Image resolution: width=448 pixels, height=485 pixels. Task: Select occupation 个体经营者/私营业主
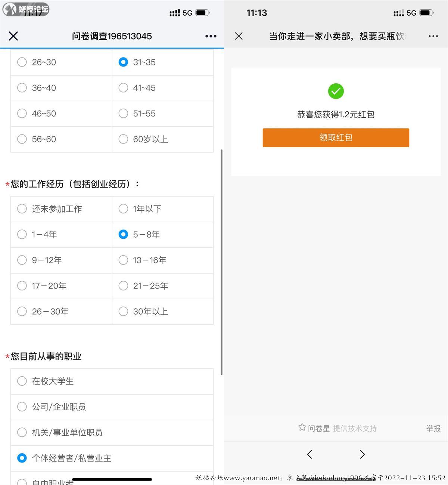pyautogui.click(x=112, y=458)
